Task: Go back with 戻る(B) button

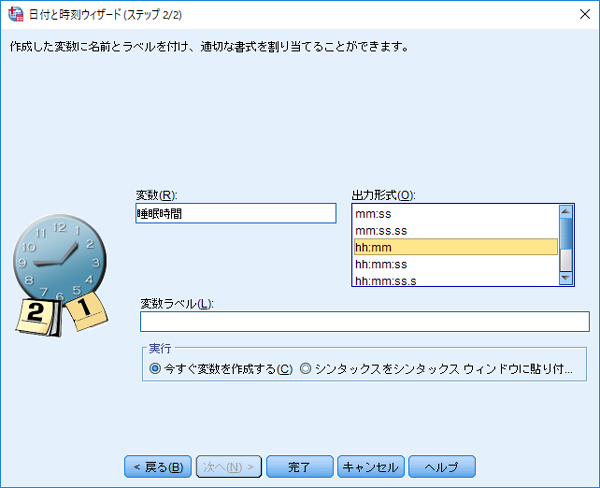Action: (x=158, y=467)
